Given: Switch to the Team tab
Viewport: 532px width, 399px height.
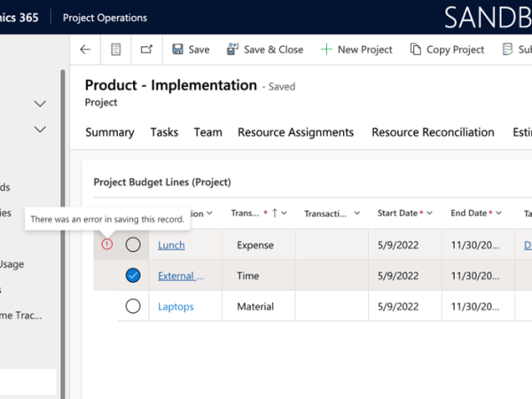Looking at the screenshot, I should pos(208,132).
